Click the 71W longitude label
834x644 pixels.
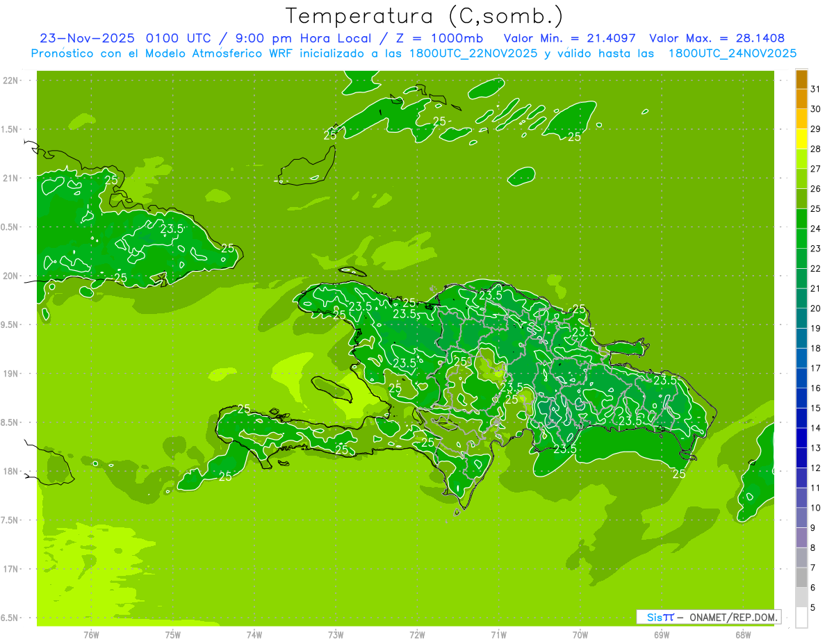(498, 634)
